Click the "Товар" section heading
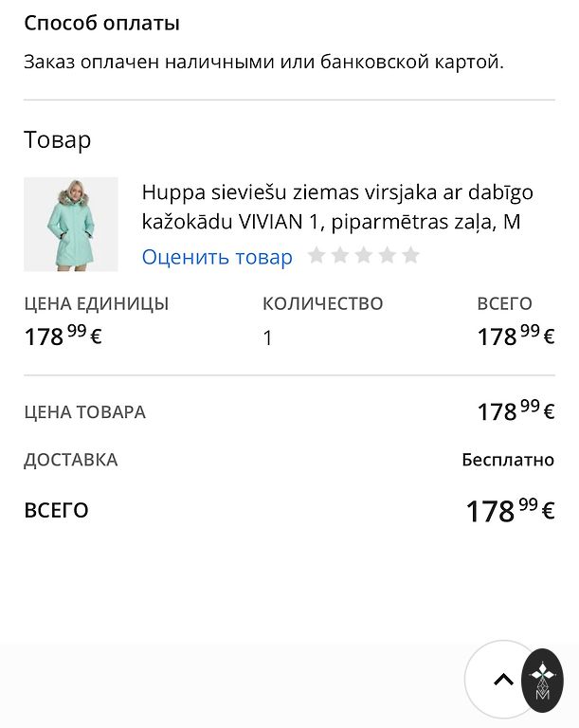 [58, 140]
